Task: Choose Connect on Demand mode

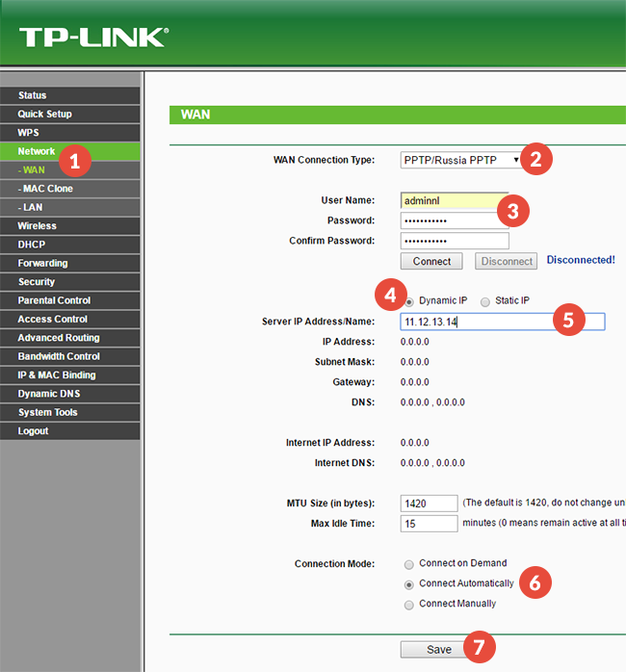Action: click(409, 564)
